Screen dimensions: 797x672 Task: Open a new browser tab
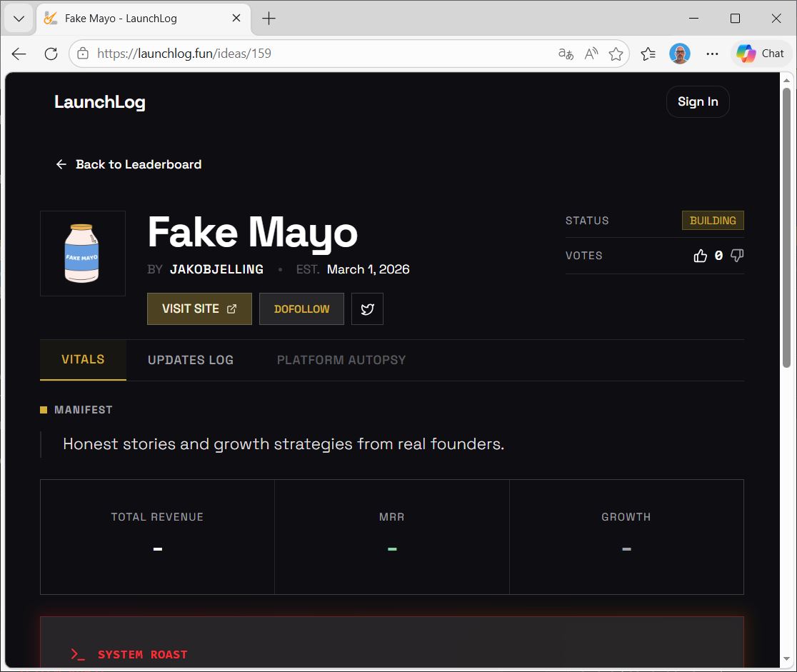(269, 19)
